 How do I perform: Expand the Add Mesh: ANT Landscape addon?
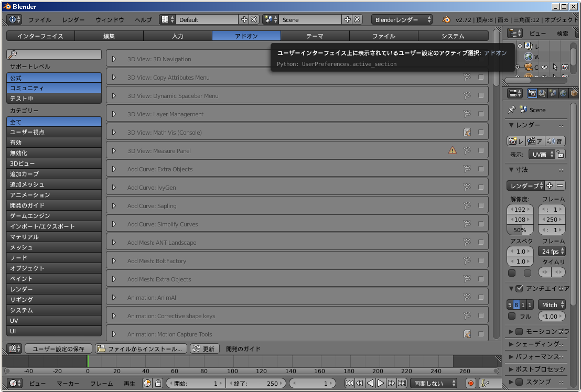[x=114, y=243]
